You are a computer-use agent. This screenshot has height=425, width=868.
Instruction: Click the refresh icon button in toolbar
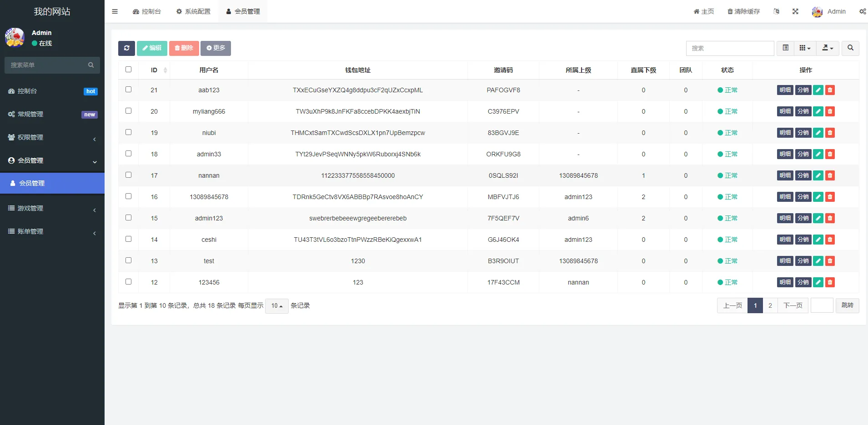(x=126, y=48)
